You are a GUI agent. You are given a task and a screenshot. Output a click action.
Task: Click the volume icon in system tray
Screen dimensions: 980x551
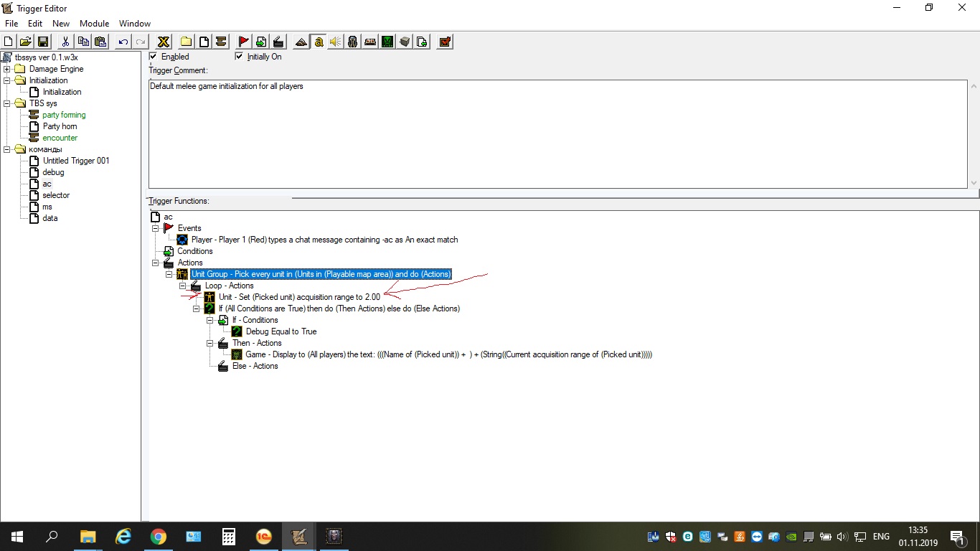pyautogui.click(x=842, y=537)
